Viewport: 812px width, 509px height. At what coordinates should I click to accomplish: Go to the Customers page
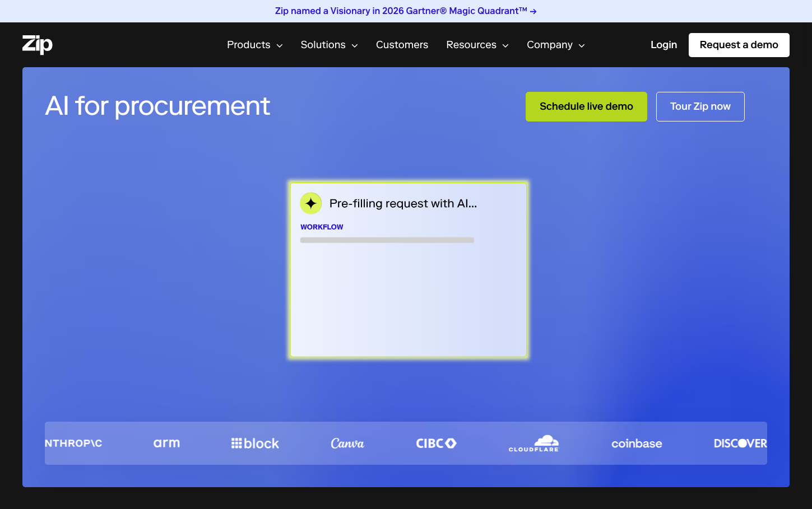tap(402, 45)
